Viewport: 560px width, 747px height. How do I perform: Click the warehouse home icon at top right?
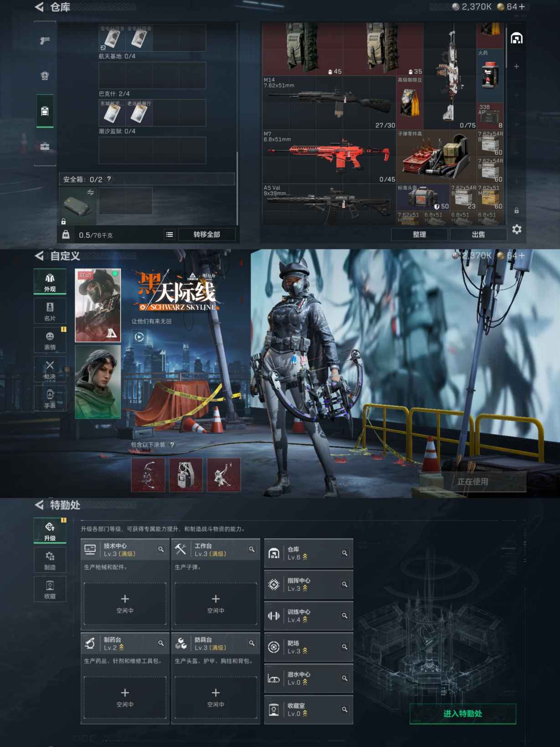tap(516, 38)
